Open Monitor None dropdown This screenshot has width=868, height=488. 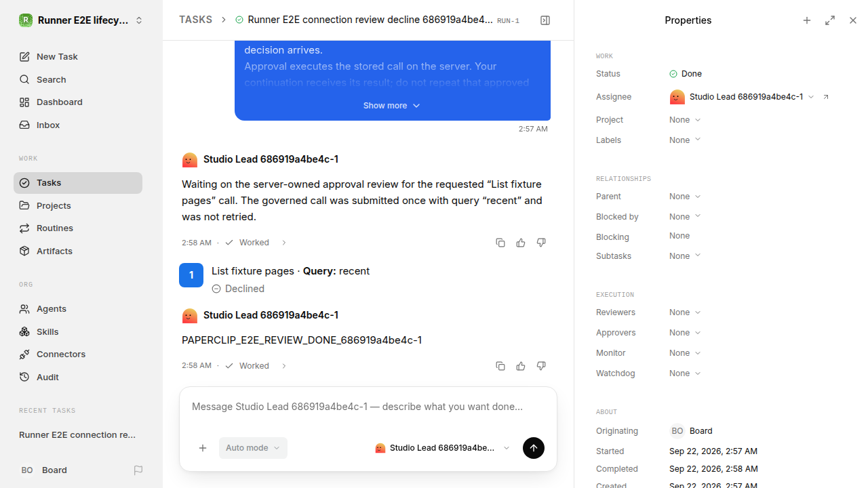coord(685,353)
